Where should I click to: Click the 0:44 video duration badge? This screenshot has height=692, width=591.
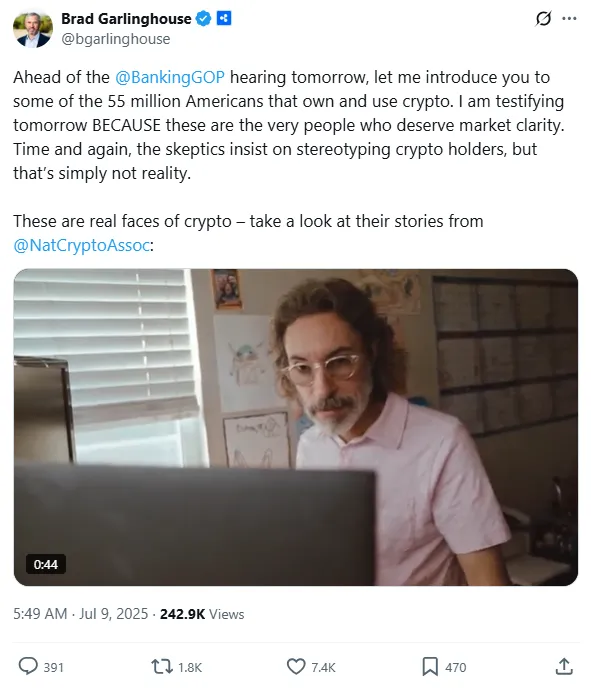[45, 564]
